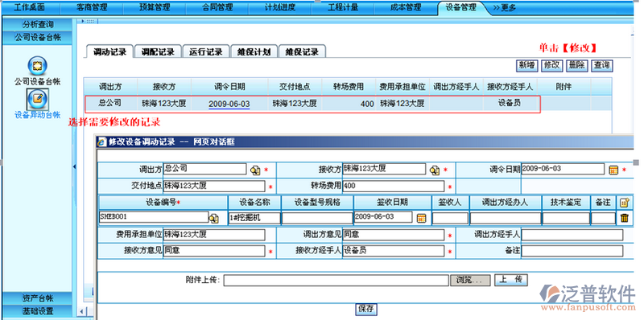644x320 pixels.
Task: Click the 修改 button
Action: click(x=551, y=65)
